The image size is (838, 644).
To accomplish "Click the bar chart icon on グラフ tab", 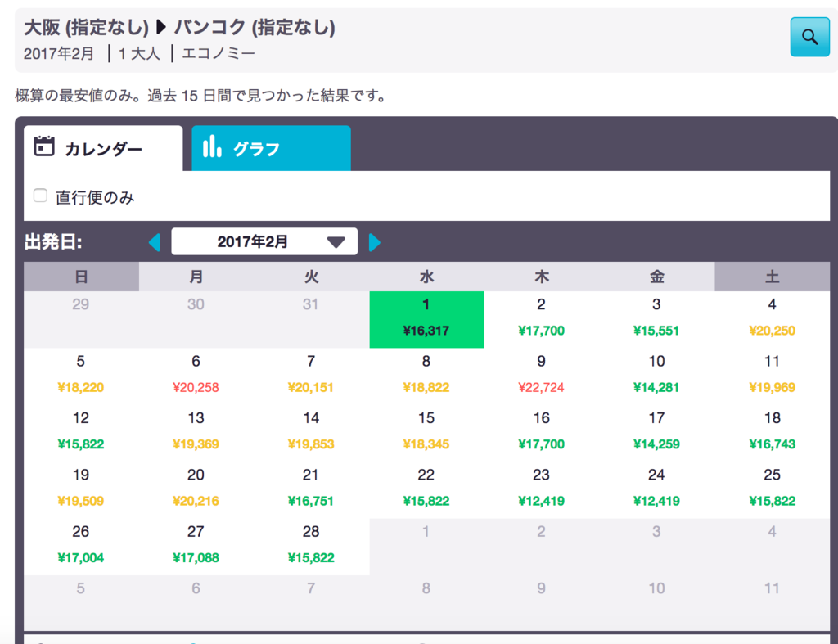I will (212, 146).
